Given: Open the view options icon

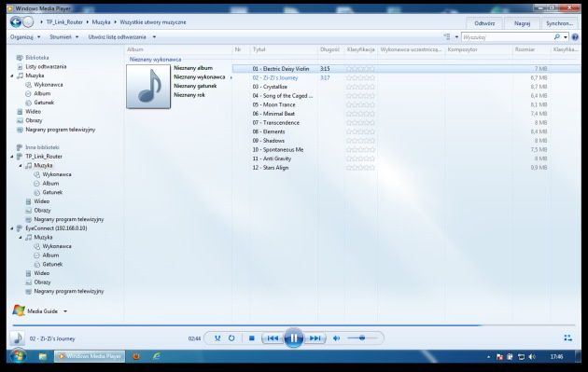Looking at the screenshot, I should click(x=447, y=36).
